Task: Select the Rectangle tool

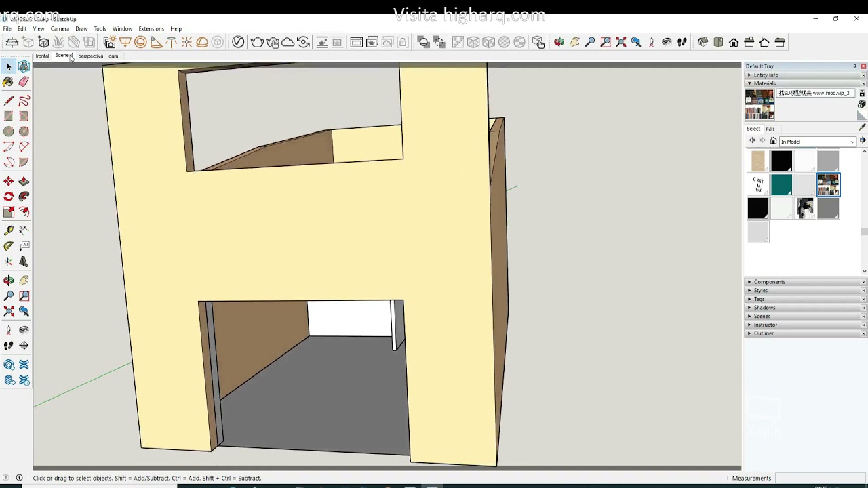Action: pyautogui.click(x=9, y=117)
